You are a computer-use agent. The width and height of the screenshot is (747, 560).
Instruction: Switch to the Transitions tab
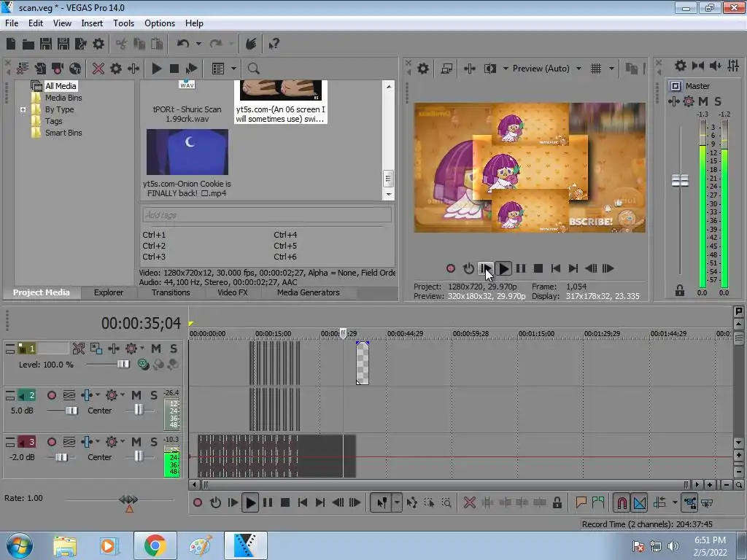[171, 292]
